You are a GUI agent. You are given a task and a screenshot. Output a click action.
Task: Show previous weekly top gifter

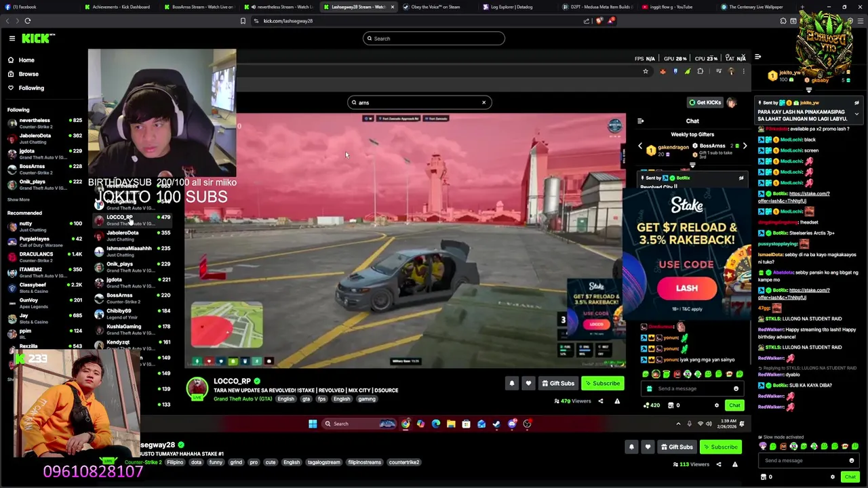[640, 146]
